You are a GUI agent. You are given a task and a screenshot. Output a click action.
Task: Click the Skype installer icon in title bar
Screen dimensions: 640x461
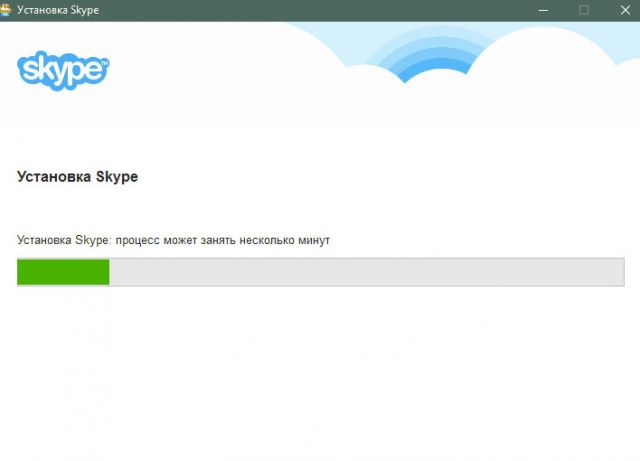[x=5, y=9]
